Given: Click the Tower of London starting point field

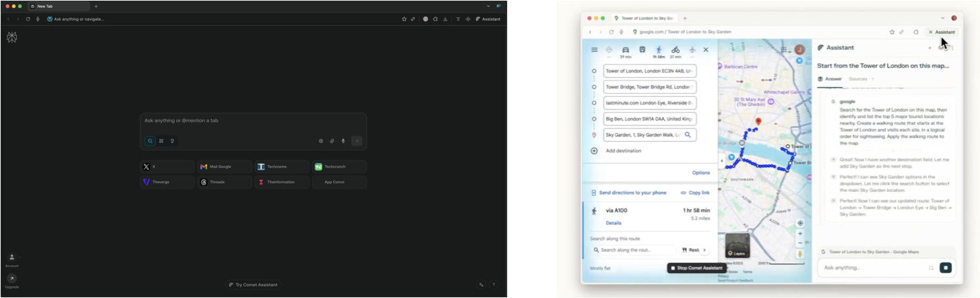Looking at the screenshot, I should coord(650,71).
